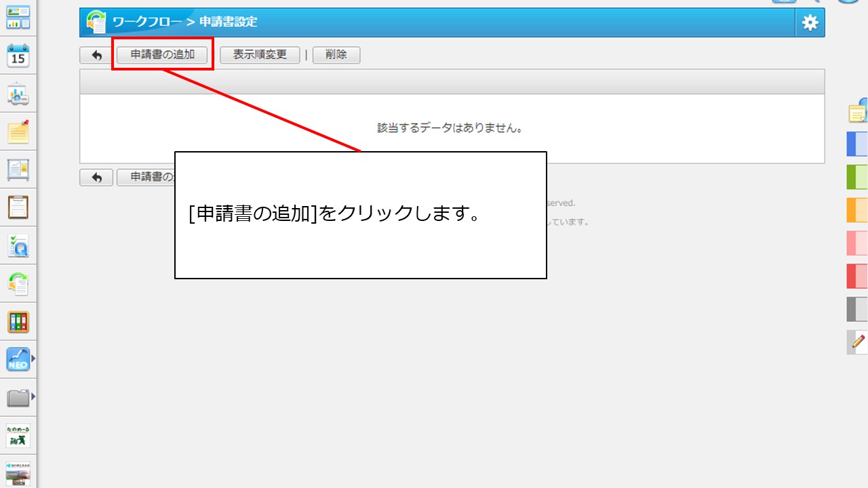Select the green sticky note color swatch
This screenshot has width=868, height=488.
tap(857, 177)
